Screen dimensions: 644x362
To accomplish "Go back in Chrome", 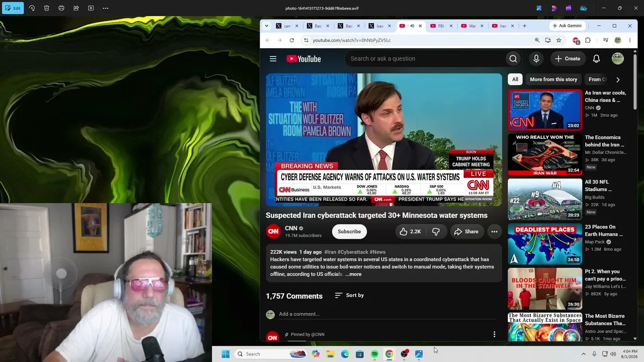I will tap(268, 40).
